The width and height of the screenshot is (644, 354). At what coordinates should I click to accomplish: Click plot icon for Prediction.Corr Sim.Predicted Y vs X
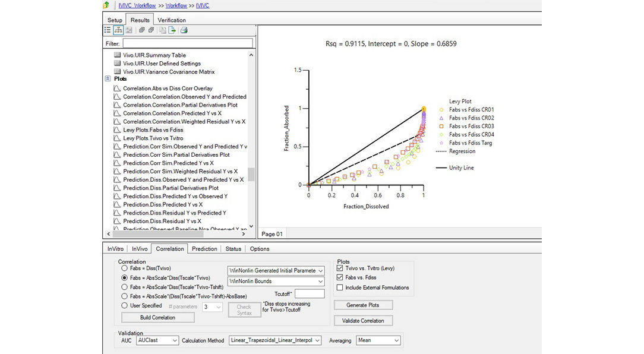tap(117, 163)
